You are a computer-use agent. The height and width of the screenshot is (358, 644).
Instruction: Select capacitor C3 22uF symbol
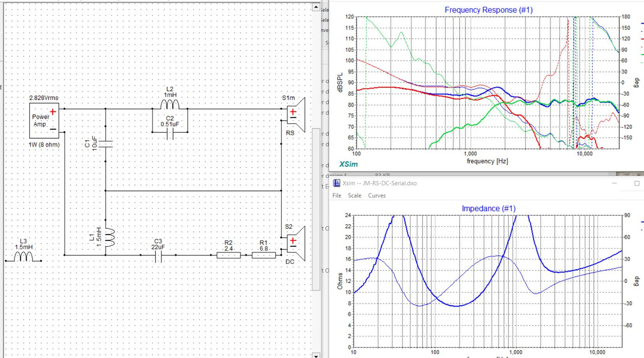158,256
